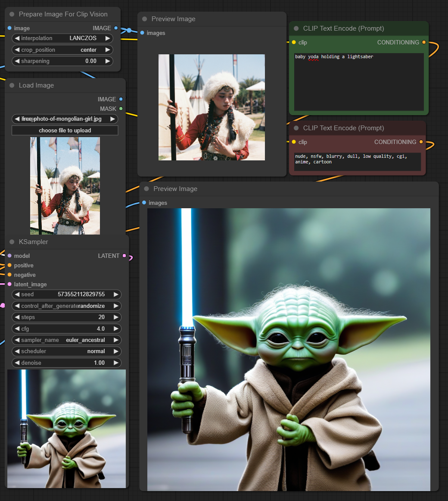Toggle collapse on negative CLIP Text Encode node
Image resolution: width=448 pixels, height=501 pixels.
pos(296,128)
